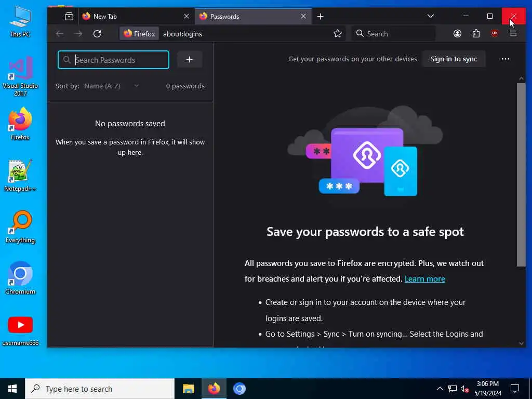Maximize the Firefox window
This screenshot has width=532, height=399.
(x=489, y=16)
